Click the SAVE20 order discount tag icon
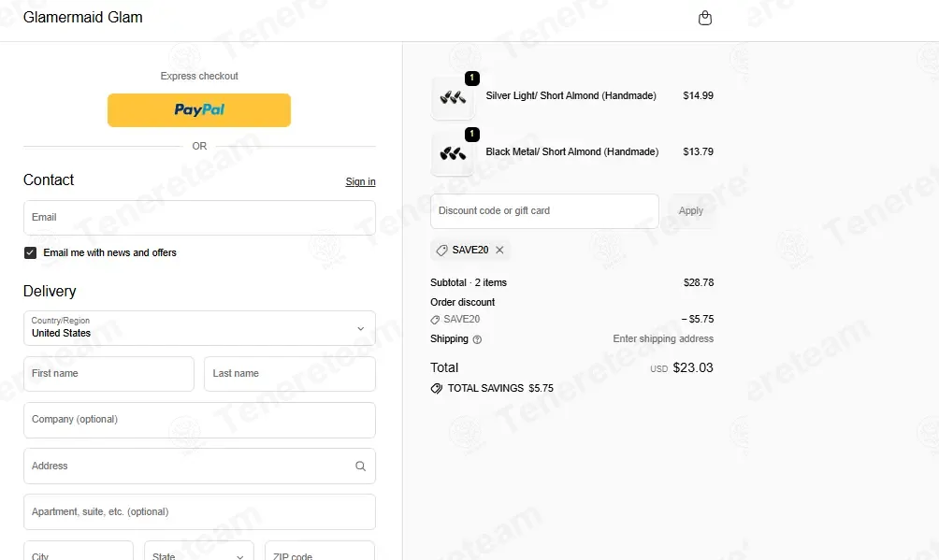 pyautogui.click(x=436, y=320)
